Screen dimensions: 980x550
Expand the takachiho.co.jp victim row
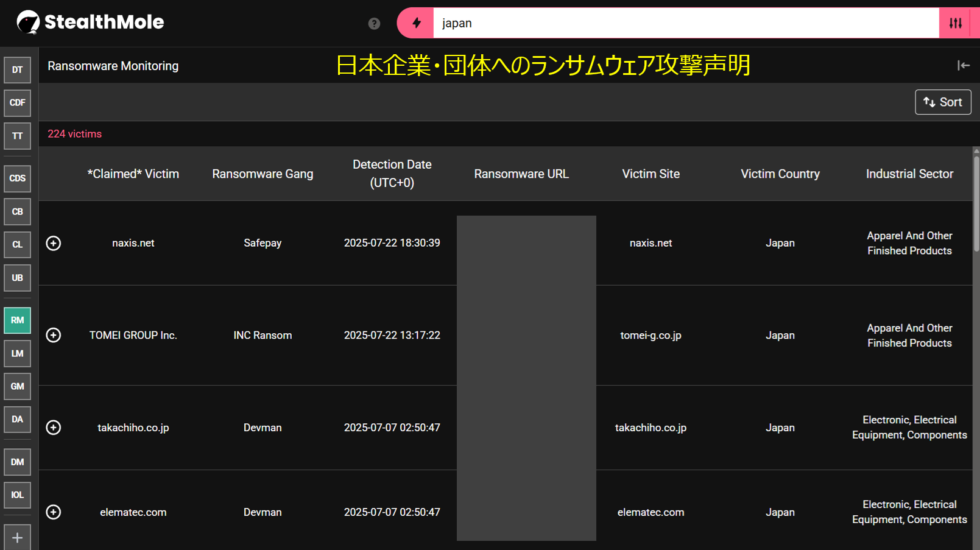pyautogui.click(x=54, y=428)
